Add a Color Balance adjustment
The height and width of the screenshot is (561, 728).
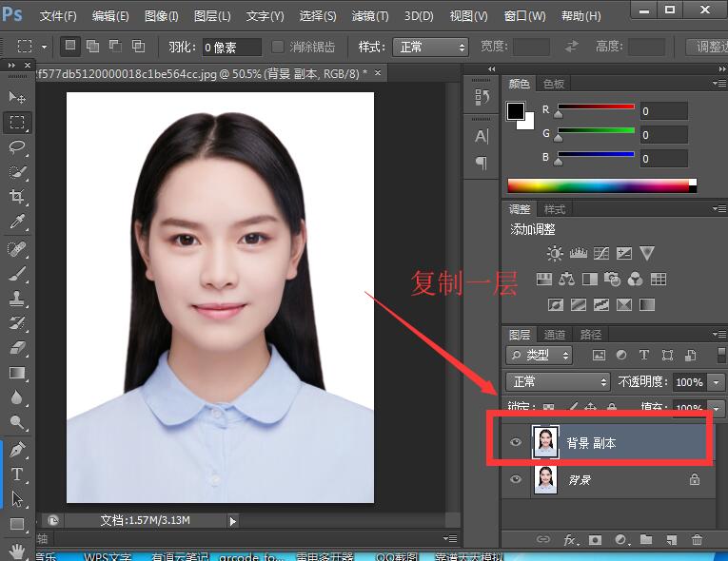566,279
